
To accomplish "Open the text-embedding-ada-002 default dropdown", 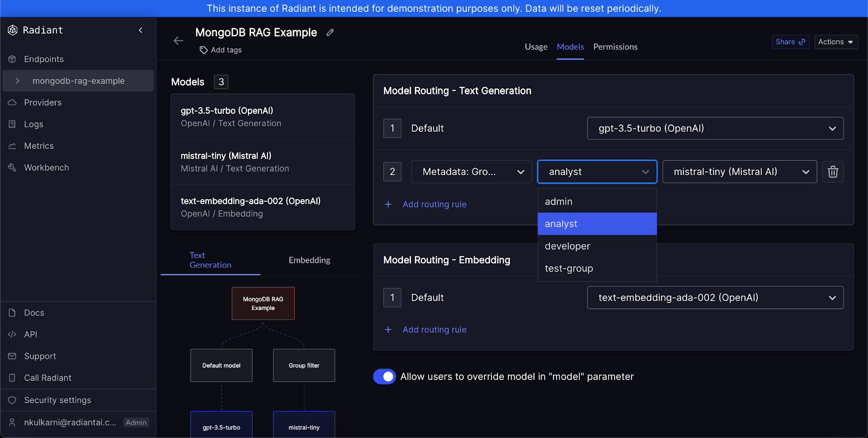I will click(x=715, y=298).
